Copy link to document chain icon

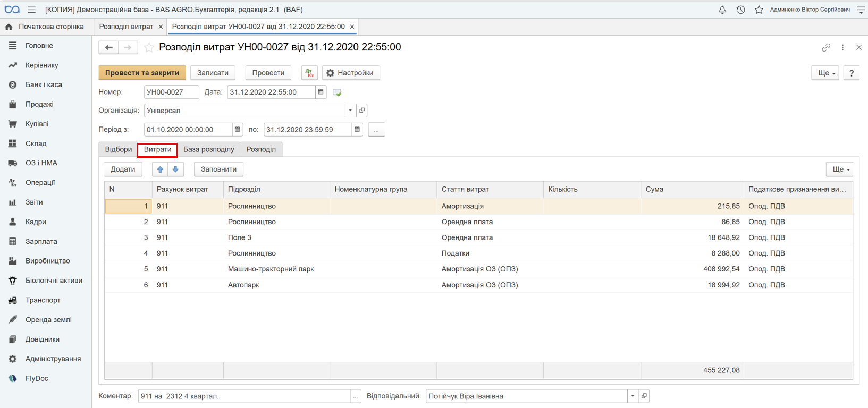pyautogui.click(x=825, y=47)
